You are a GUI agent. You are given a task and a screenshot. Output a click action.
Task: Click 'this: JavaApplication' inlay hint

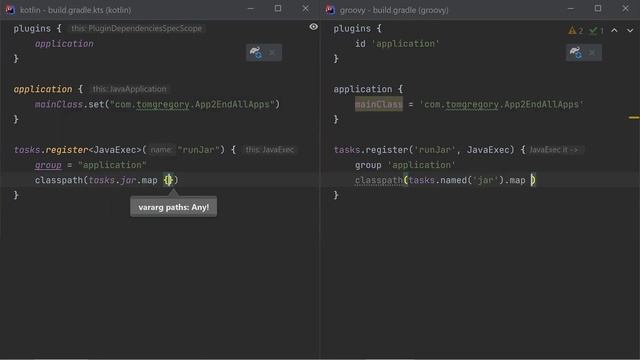pyautogui.click(x=129, y=89)
